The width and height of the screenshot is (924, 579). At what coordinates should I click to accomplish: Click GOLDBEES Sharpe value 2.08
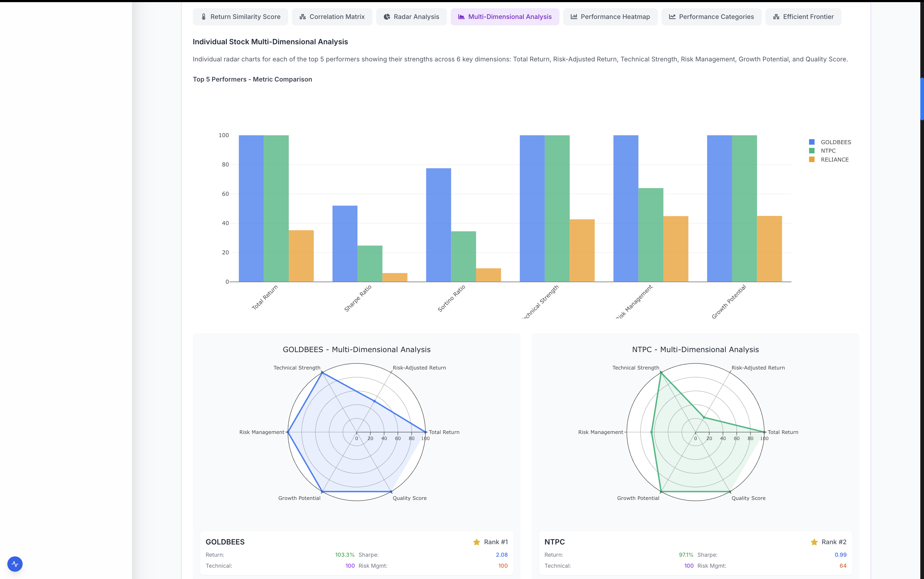point(502,555)
